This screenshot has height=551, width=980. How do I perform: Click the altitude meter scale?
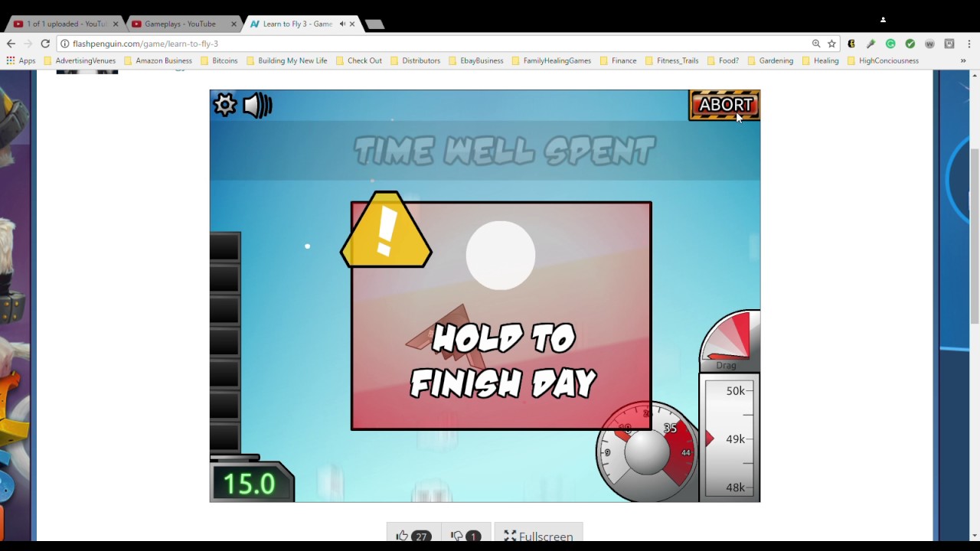pyautogui.click(x=730, y=438)
